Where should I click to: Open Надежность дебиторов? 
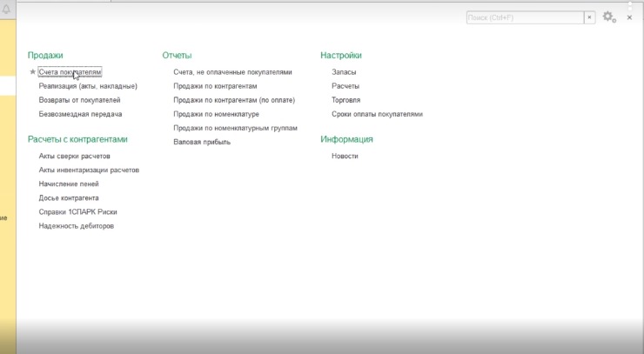coord(76,226)
